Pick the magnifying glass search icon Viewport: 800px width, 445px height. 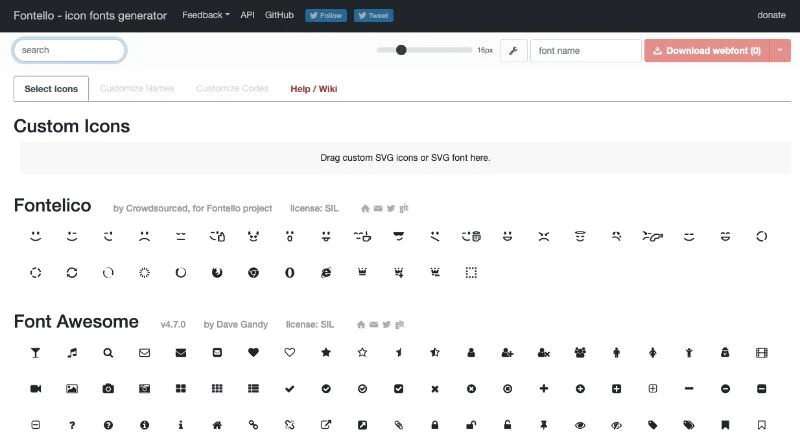[108, 353]
